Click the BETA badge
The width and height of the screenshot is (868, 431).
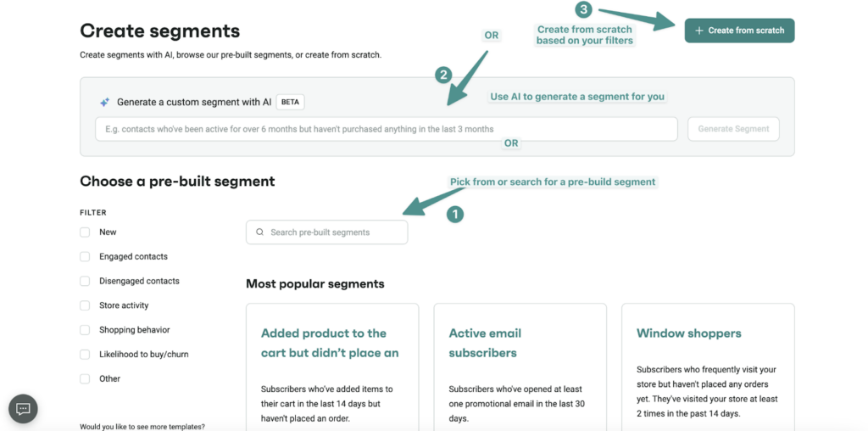(291, 102)
